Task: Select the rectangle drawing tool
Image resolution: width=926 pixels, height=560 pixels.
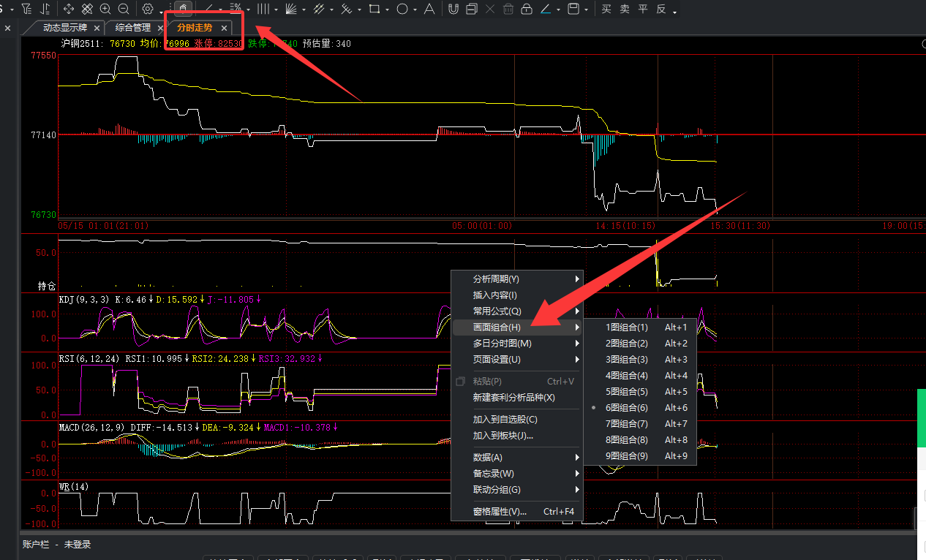Action: (374, 9)
